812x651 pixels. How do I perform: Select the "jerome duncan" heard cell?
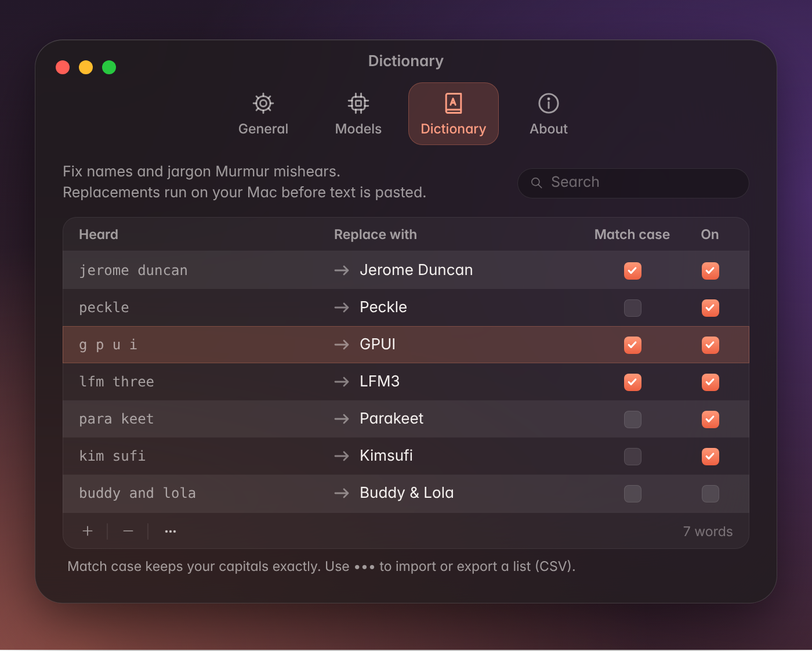(133, 270)
